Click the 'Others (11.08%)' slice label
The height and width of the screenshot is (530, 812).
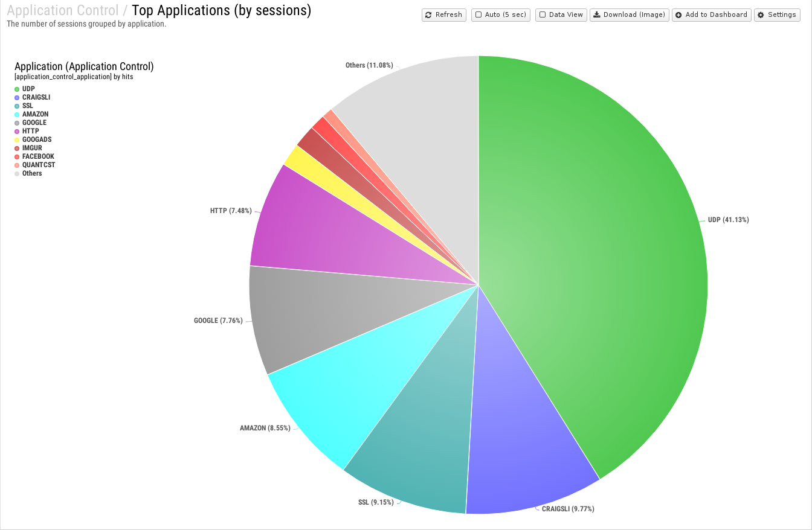click(369, 65)
